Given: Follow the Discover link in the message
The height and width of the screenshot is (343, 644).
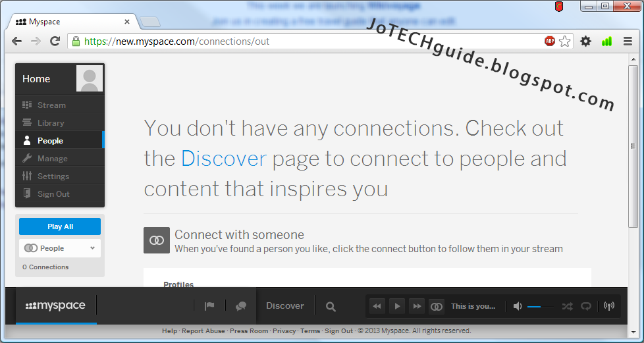Looking at the screenshot, I should pos(224,159).
